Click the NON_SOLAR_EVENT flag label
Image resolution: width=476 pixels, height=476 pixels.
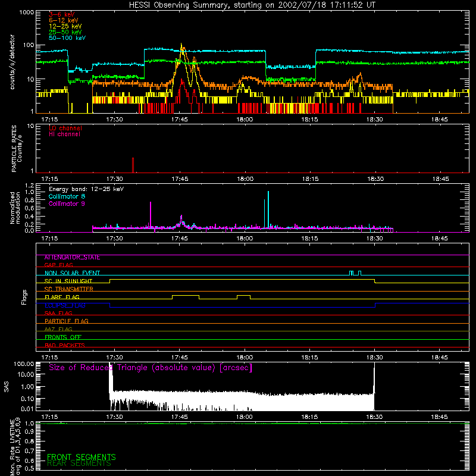coord(72,273)
